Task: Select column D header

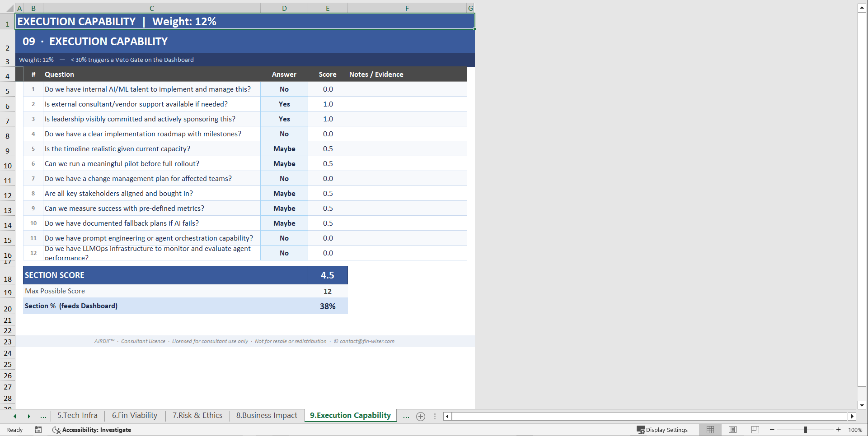Action: pos(284,8)
